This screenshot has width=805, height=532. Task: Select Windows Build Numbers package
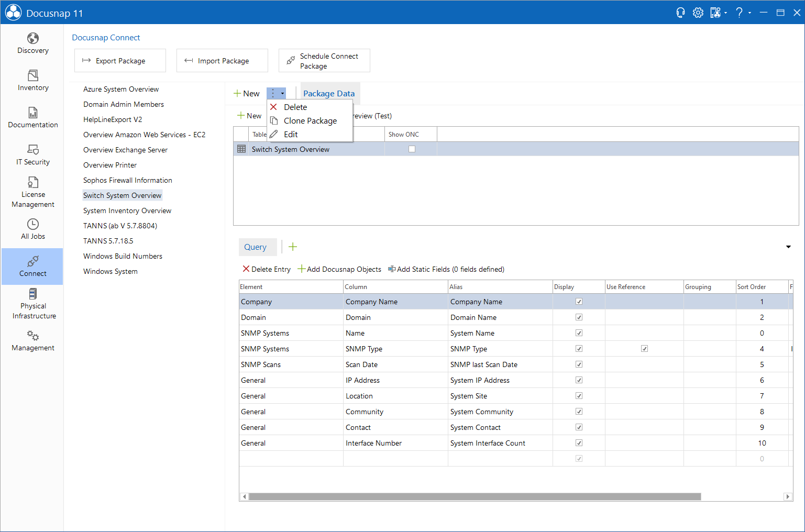(x=123, y=256)
